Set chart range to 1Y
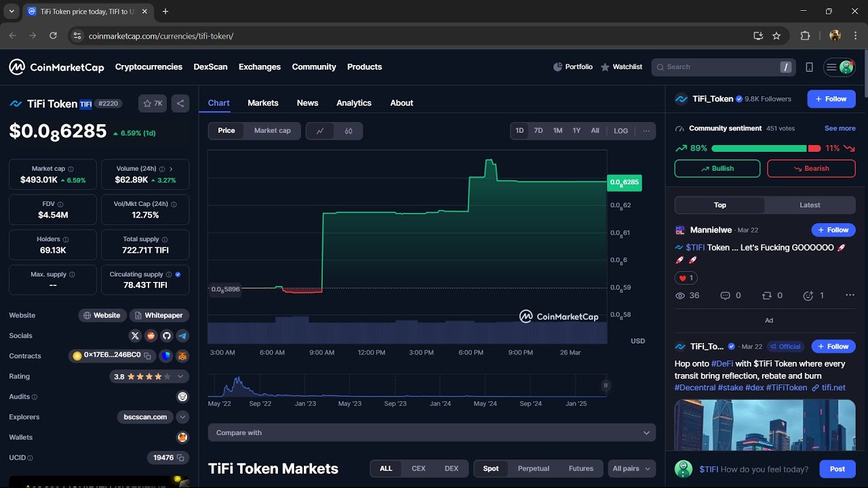The image size is (868, 488). [576, 131]
